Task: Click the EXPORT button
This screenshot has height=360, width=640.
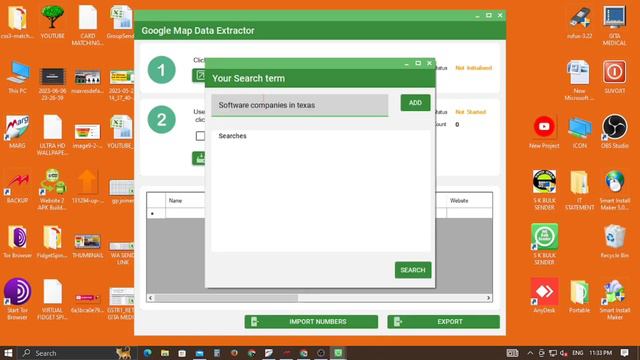Action: (x=443, y=322)
